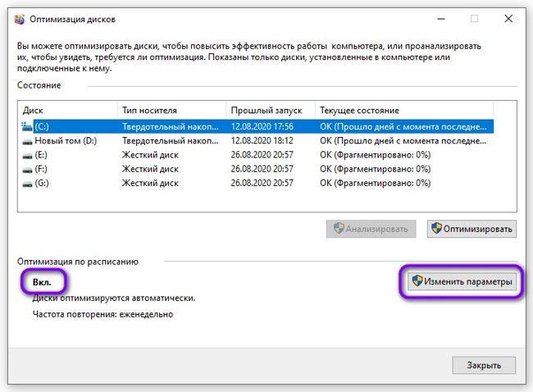This screenshot has height=392, width=533.
Task: Sort by the Прошлый запуск column header
Action: coord(271,110)
